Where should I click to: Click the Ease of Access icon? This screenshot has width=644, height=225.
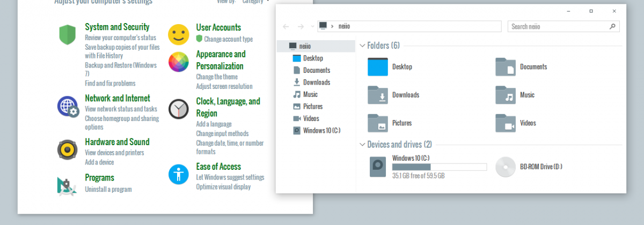(x=179, y=174)
